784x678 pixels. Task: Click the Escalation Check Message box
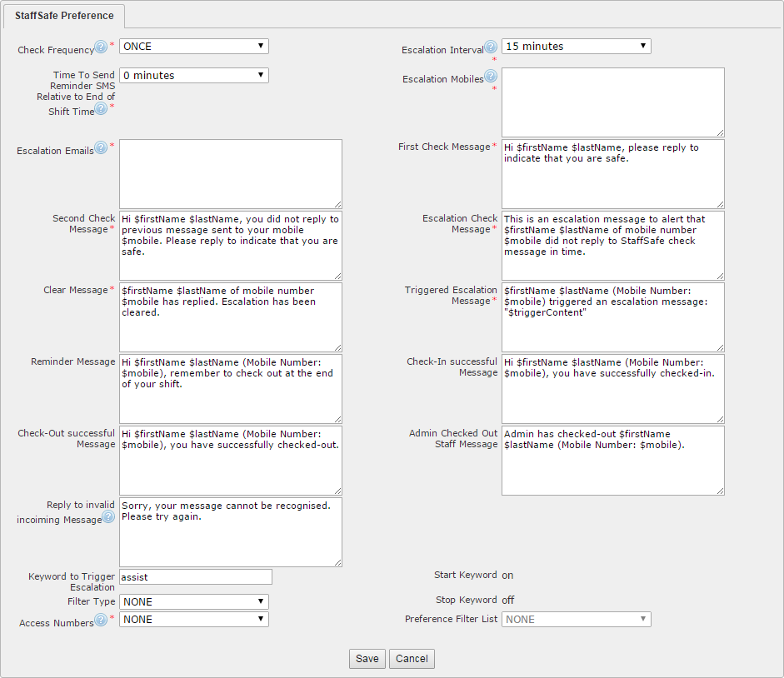(613, 246)
